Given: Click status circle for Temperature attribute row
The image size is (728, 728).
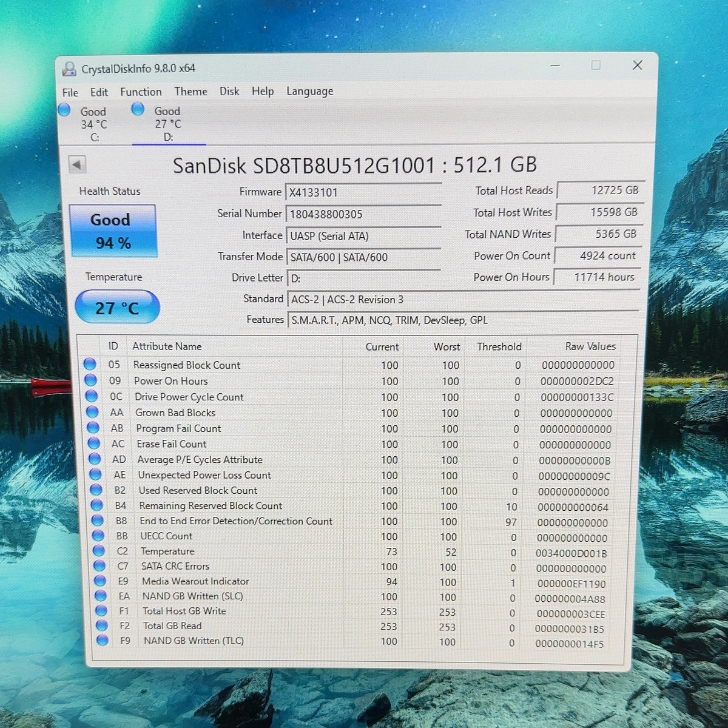Looking at the screenshot, I should point(99,550).
